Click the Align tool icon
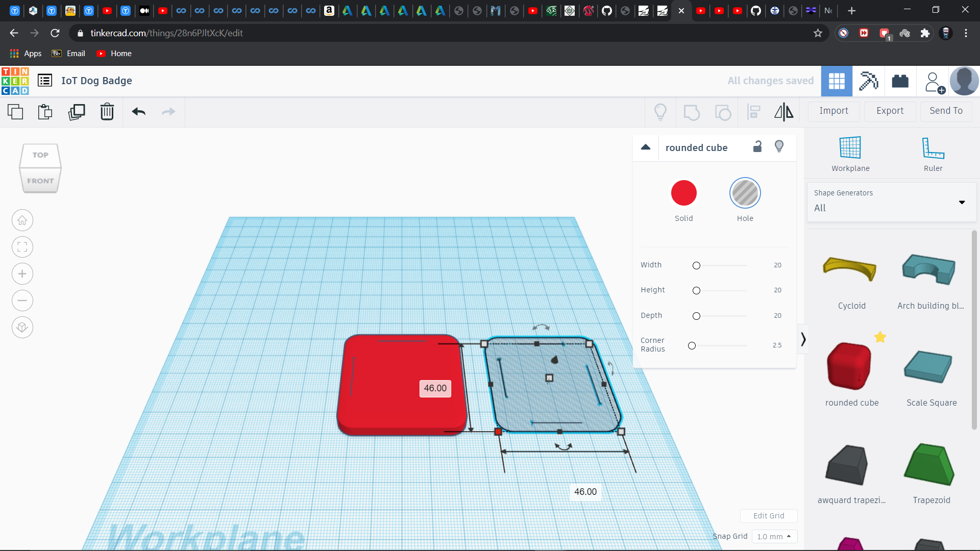 [754, 112]
